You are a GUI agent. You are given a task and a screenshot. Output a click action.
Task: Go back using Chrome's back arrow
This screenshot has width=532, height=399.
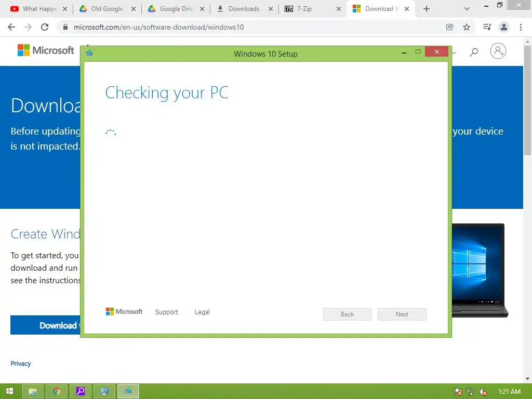click(x=11, y=27)
